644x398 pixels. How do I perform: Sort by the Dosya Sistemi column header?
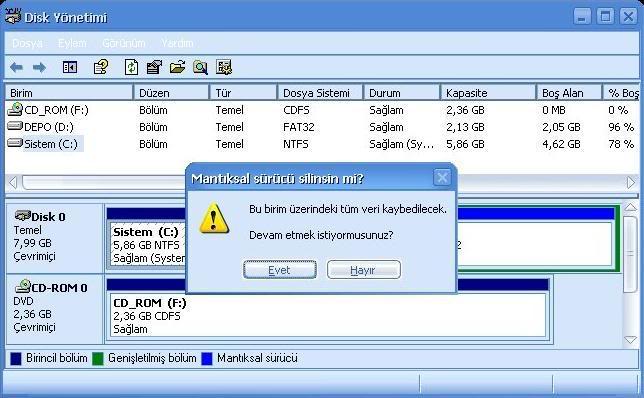320,93
